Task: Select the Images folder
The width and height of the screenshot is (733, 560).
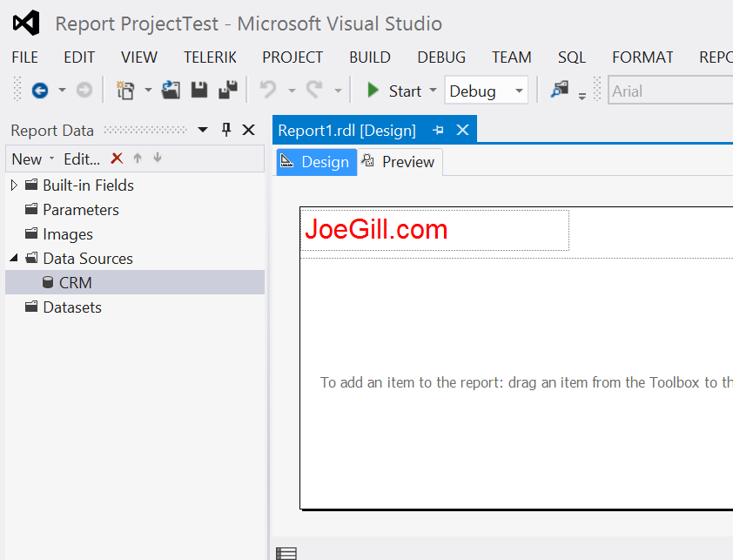Action: tap(68, 234)
